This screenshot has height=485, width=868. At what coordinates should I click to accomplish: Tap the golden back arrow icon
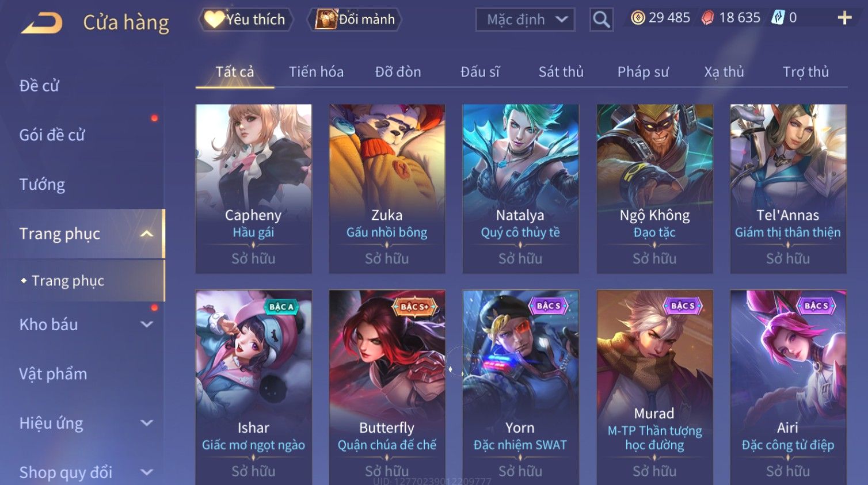42,23
